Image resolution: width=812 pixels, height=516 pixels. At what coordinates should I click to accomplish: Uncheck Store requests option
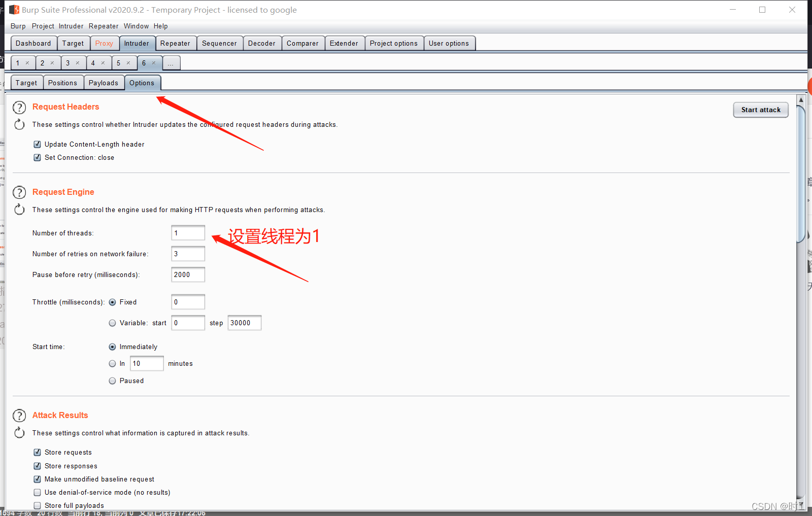coord(37,452)
